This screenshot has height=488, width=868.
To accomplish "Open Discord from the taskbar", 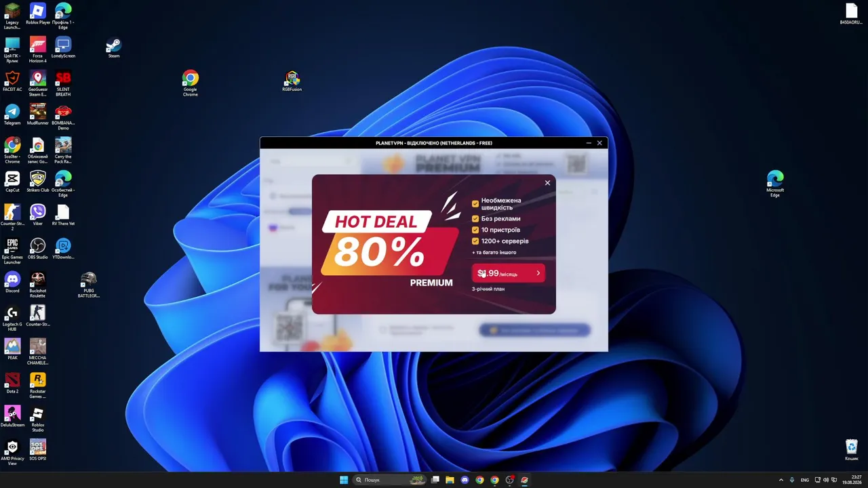I will 465,480.
